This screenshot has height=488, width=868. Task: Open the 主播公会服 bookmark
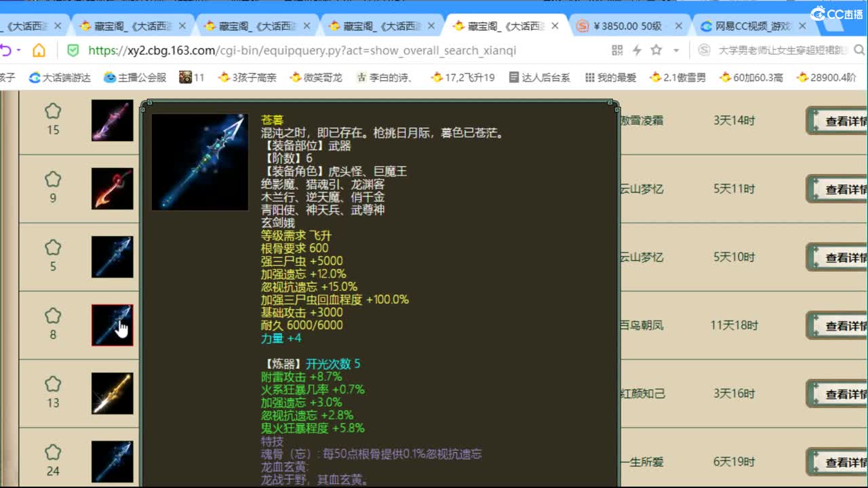coord(135,77)
